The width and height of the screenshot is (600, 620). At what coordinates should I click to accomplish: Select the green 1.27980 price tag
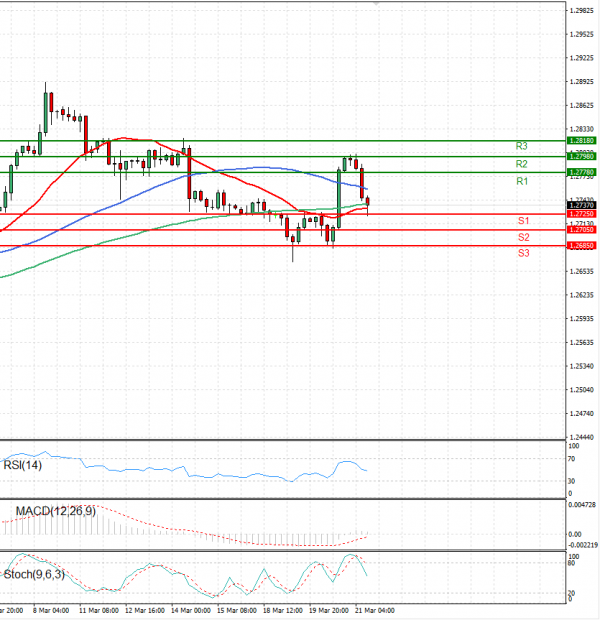(x=581, y=157)
